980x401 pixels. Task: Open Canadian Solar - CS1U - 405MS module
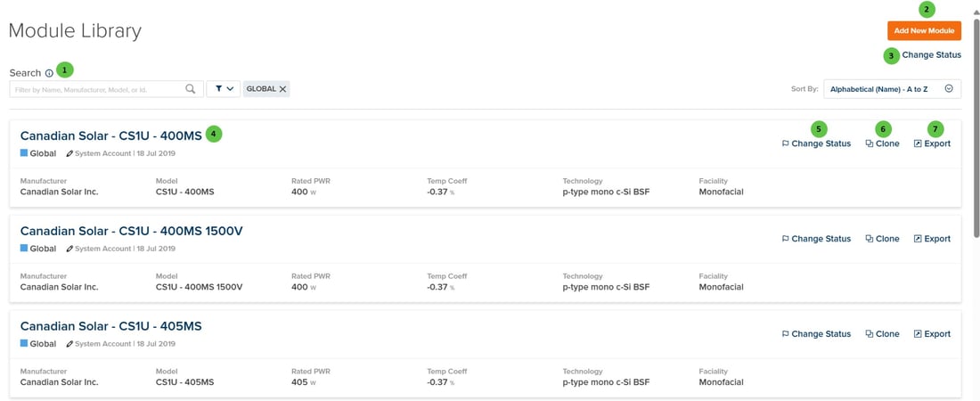[111, 326]
